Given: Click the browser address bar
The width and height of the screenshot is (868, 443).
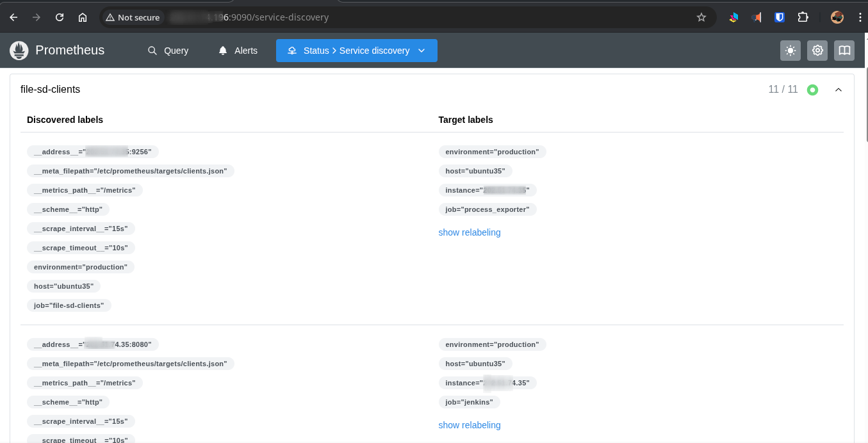Looking at the screenshot, I should [384, 17].
